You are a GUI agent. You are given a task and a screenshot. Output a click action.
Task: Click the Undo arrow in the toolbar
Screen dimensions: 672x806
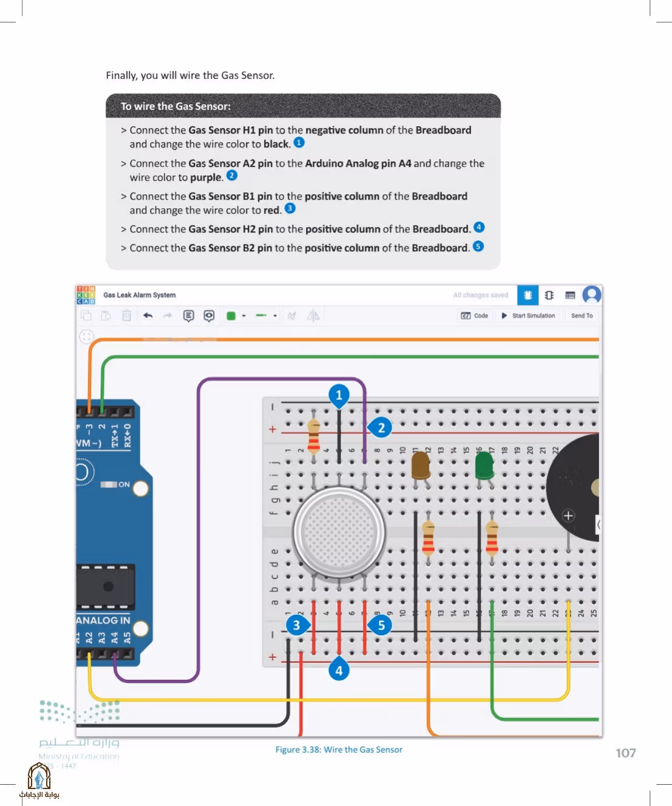pos(148,316)
